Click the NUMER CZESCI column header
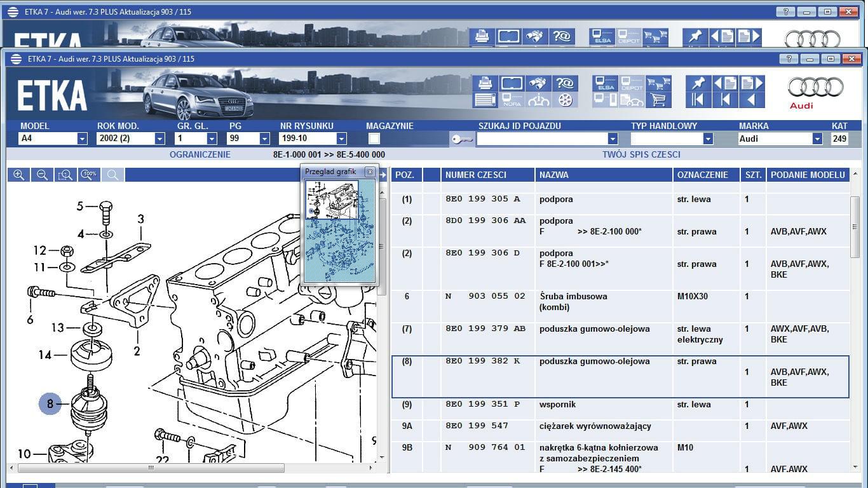The height and width of the screenshot is (488, 868). click(487, 175)
